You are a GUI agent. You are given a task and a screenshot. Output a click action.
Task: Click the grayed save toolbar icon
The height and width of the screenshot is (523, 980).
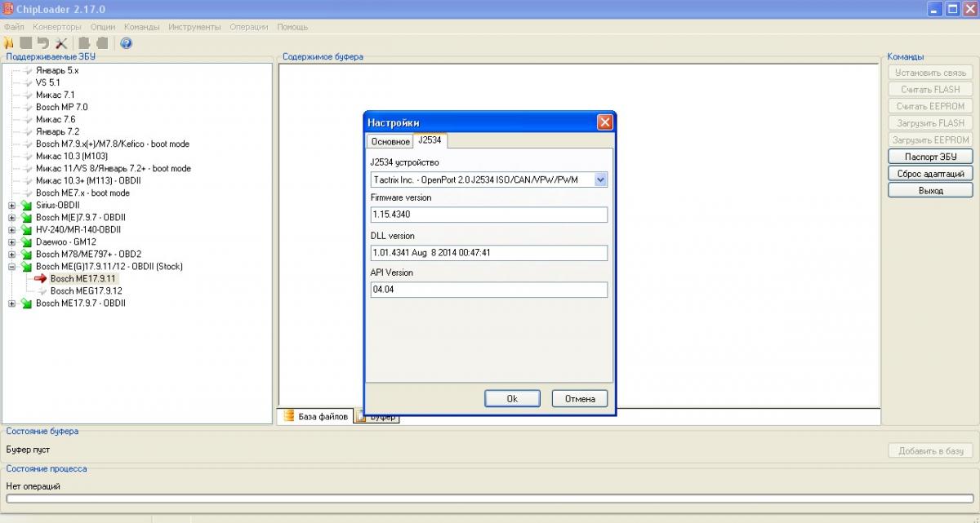pos(25,42)
